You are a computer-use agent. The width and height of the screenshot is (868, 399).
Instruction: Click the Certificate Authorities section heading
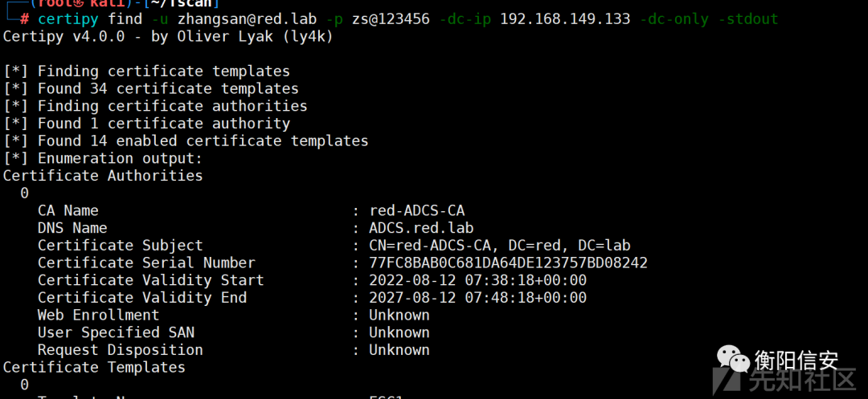click(x=103, y=176)
